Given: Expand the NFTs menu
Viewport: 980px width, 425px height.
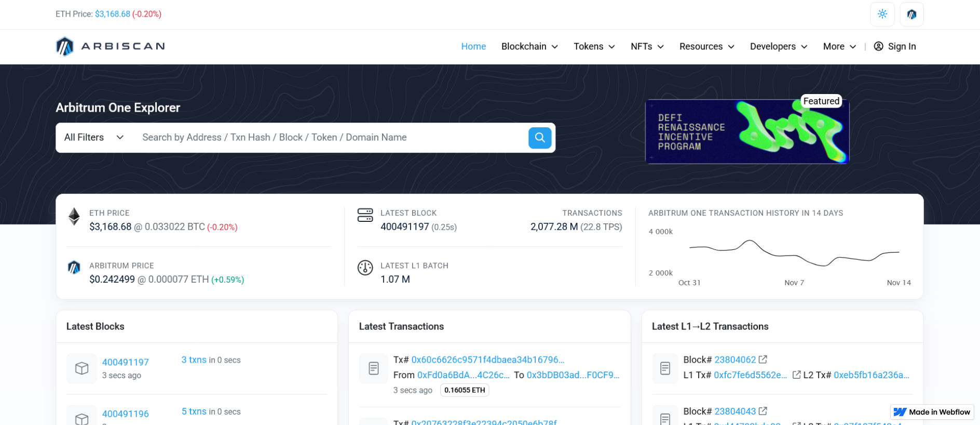Looking at the screenshot, I should coord(647,46).
